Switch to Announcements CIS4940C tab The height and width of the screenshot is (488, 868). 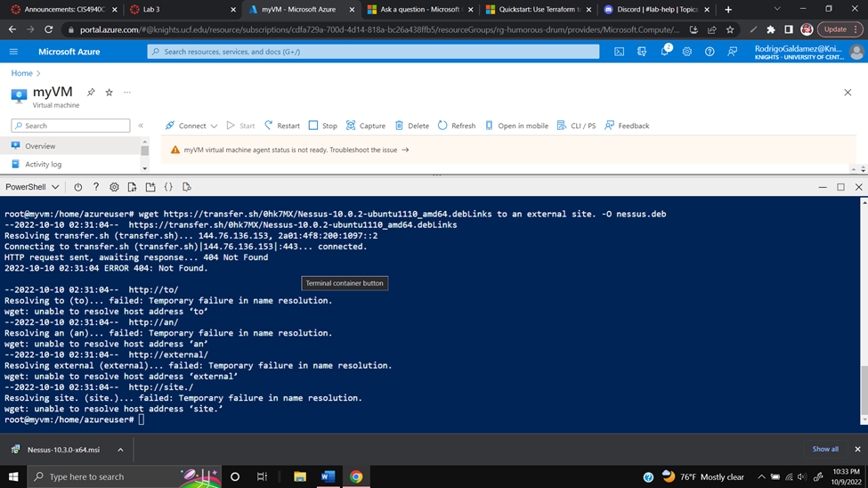(x=64, y=10)
